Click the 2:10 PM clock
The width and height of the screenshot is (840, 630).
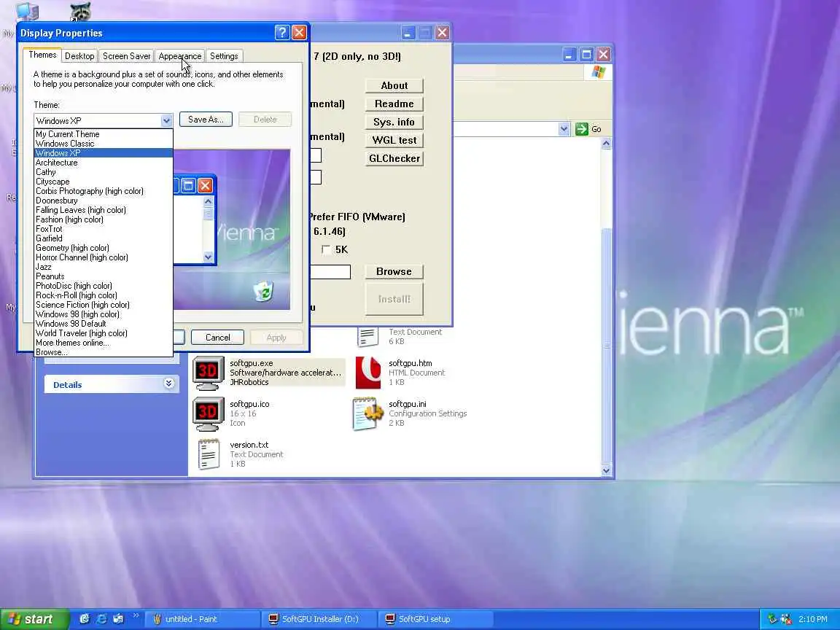[x=813, y=619]
